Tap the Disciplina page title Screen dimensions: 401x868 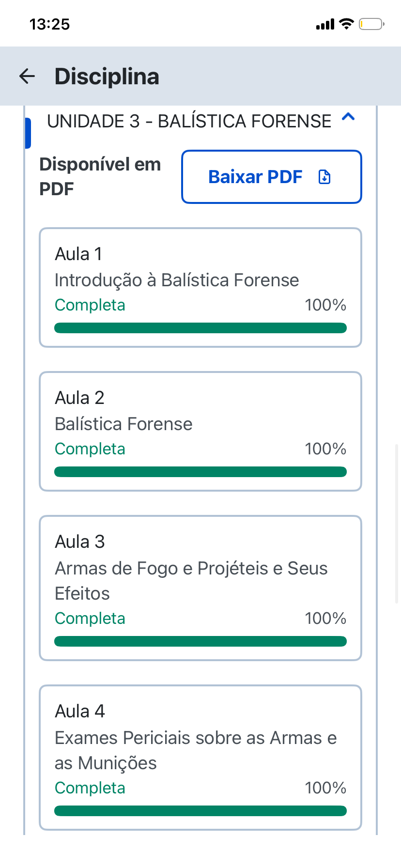pos(107,77)
